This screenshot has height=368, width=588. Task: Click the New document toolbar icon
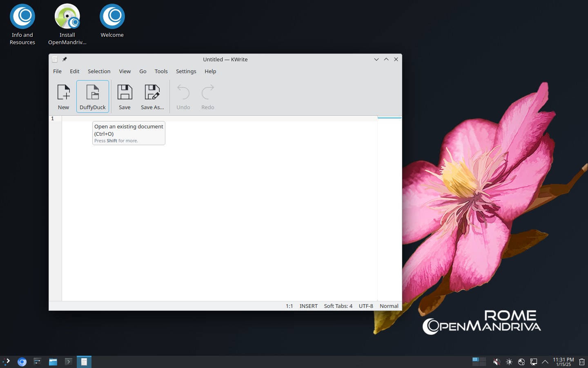[63, 96]
